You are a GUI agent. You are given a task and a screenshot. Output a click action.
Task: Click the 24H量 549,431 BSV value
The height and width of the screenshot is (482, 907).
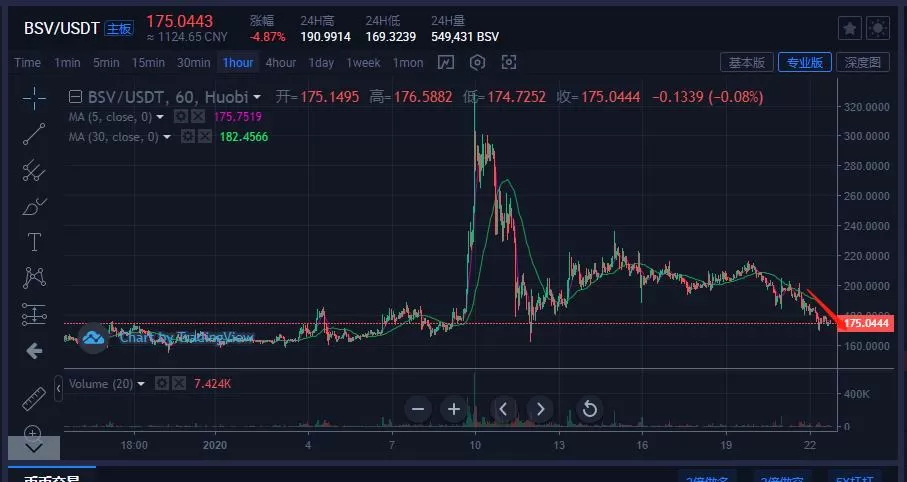tap(464, 36)
